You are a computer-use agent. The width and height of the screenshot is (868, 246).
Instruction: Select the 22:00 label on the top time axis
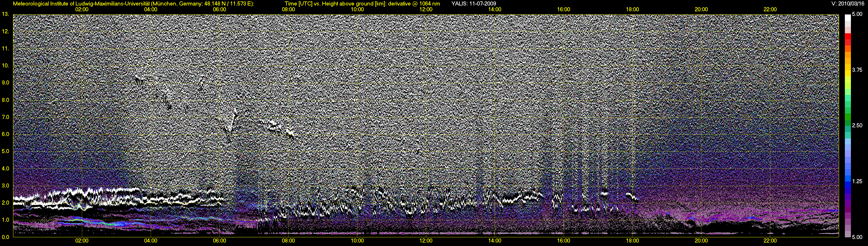pyautogui.click(x=770, y=10)
